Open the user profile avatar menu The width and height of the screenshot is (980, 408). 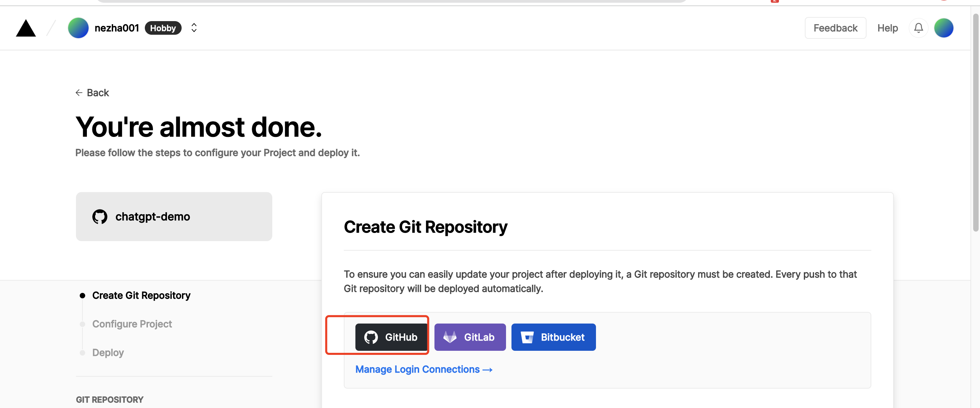(943, 28)
